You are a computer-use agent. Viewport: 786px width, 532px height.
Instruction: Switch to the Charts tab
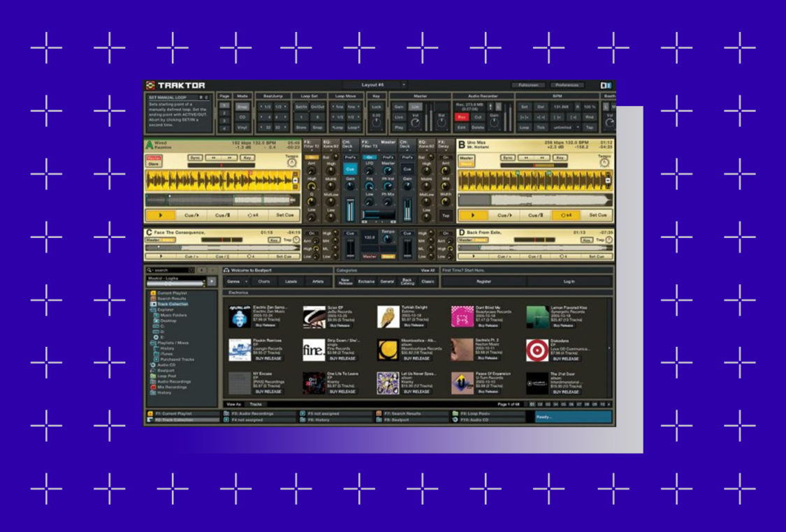coord(264,281)
